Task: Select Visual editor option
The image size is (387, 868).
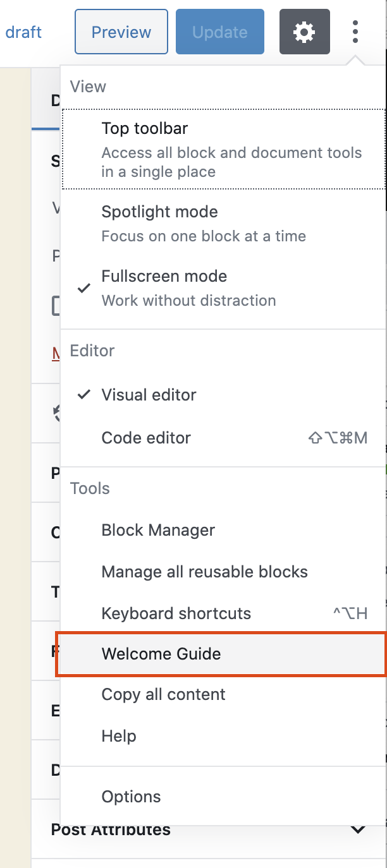Action: click(x=149, y=395)
